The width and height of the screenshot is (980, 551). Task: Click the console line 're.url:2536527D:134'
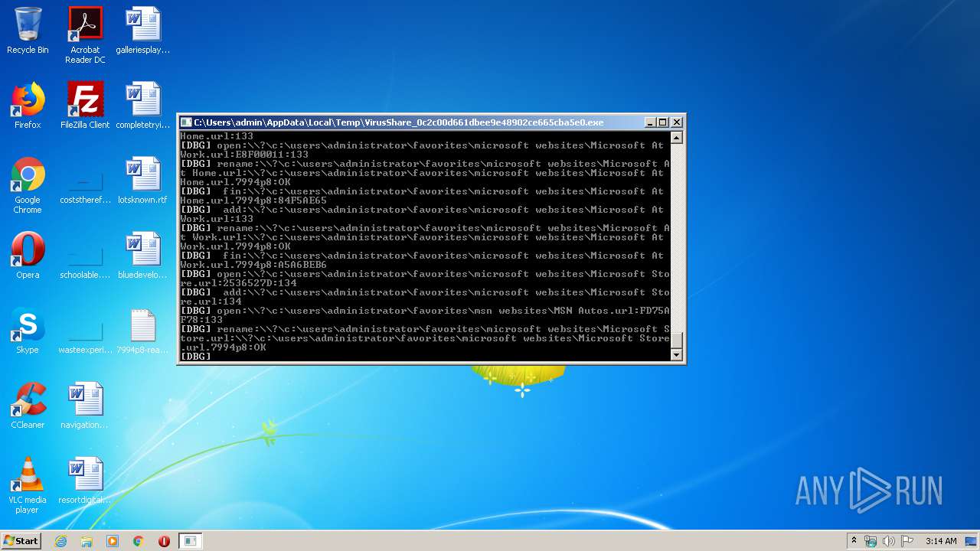click(238, 283)
